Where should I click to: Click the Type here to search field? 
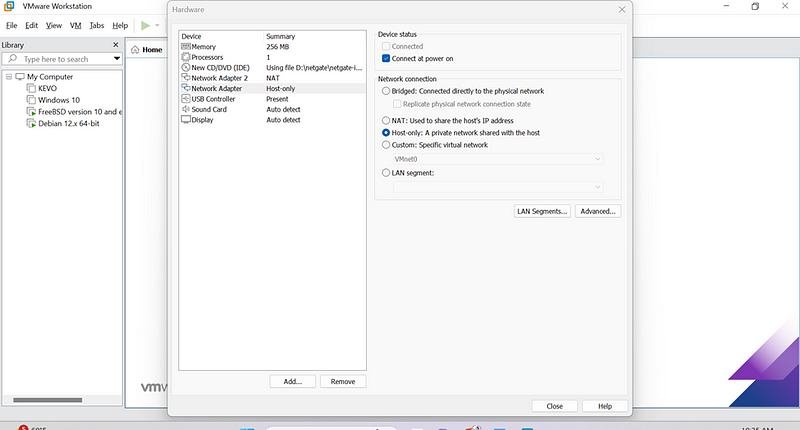point(62,59)
